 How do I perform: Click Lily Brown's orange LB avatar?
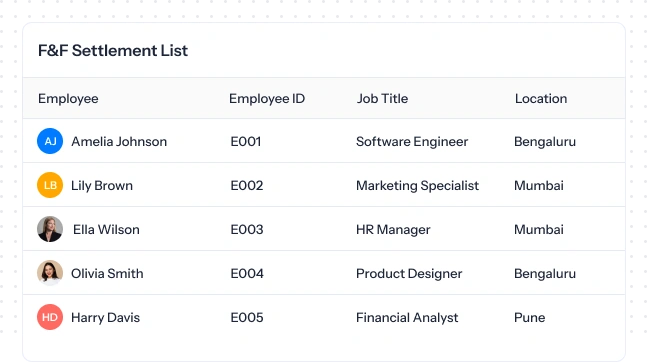(x=50, y=185)
